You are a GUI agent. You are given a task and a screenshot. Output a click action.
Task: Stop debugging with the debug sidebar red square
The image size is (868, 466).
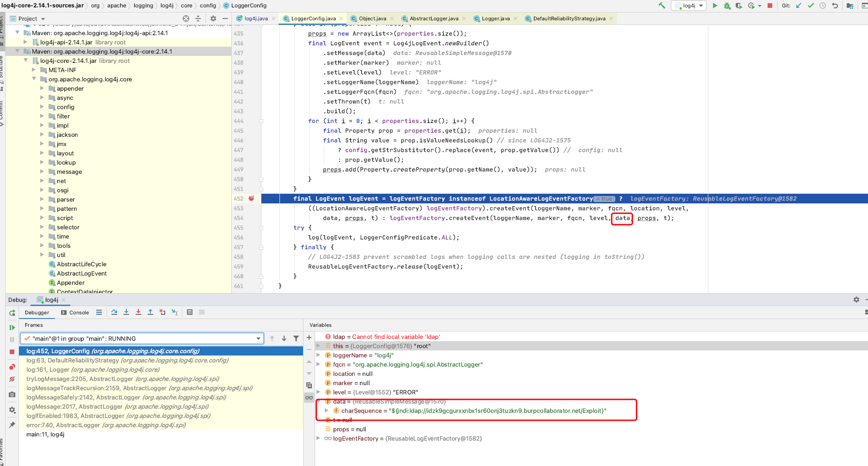click(x=12, y=352)
